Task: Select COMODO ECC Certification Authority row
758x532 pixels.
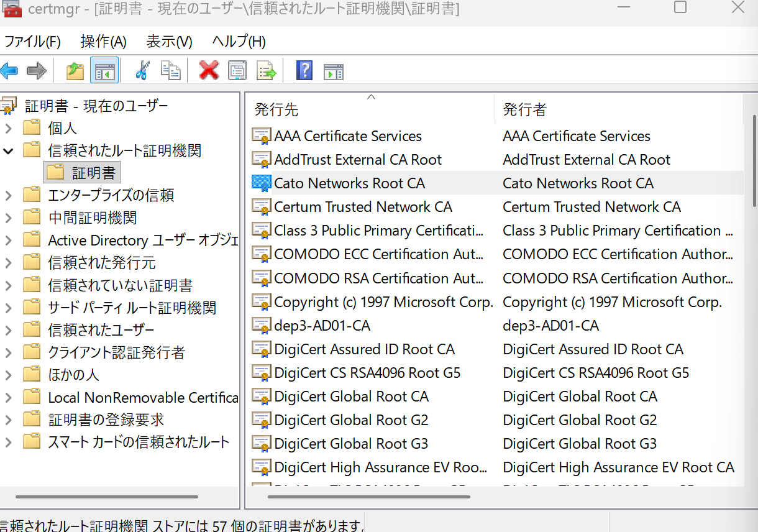Action: [497, 254]
